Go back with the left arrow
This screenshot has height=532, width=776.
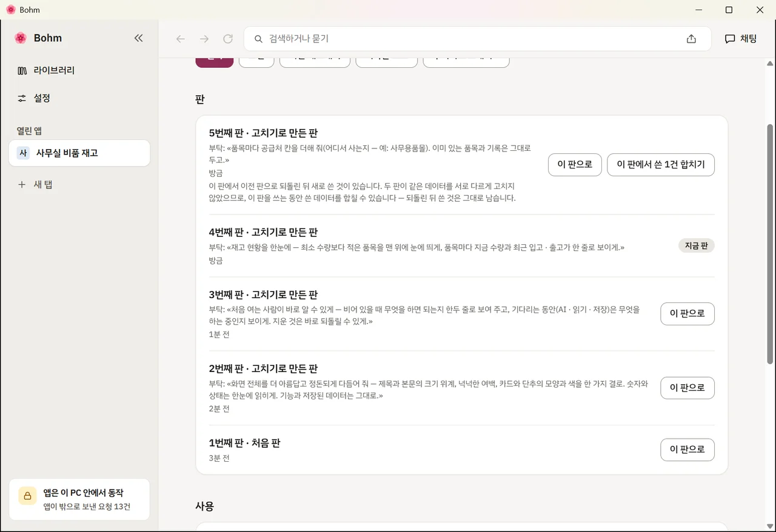tap(180, 39)
